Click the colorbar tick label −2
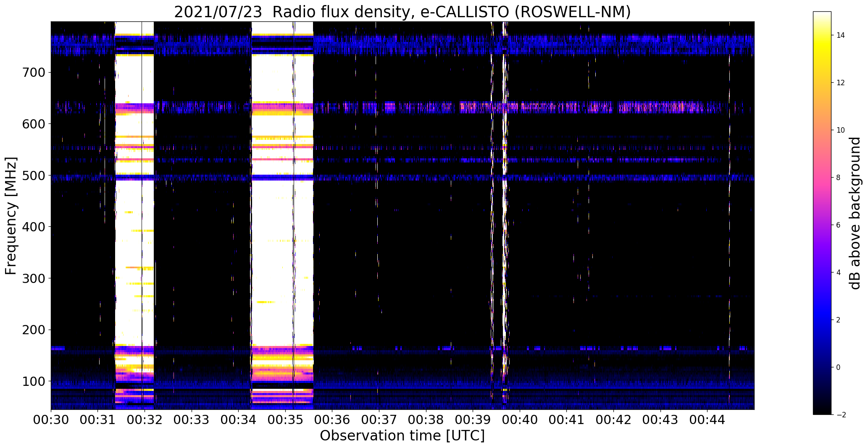Image resolution: width=868 pixels, height=448 pixels. tap(841, 415)
